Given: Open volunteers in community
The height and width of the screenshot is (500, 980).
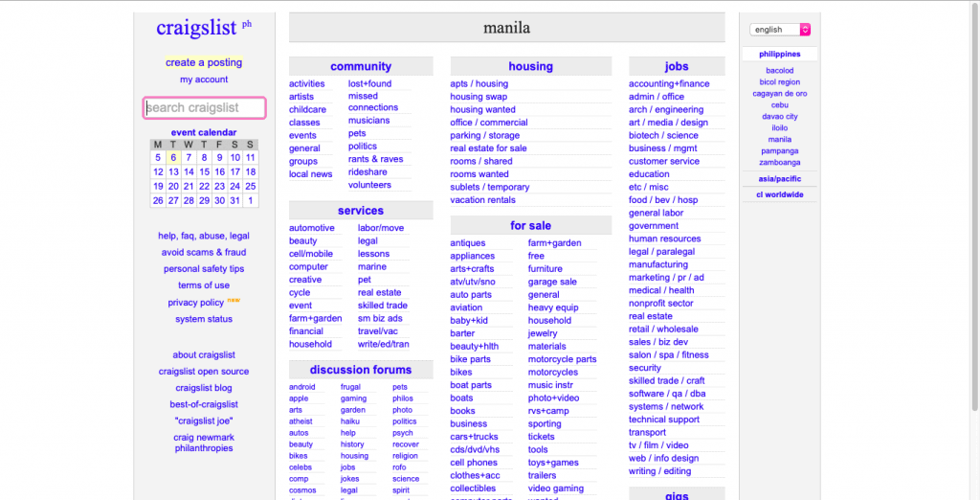Looking at the screenshot, I should pyautogui.click(x=369, y=185).
